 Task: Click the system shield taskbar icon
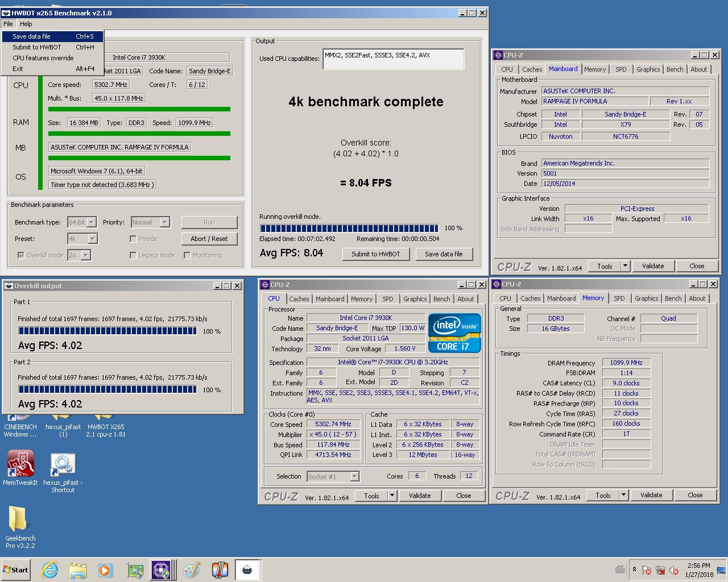135,570
